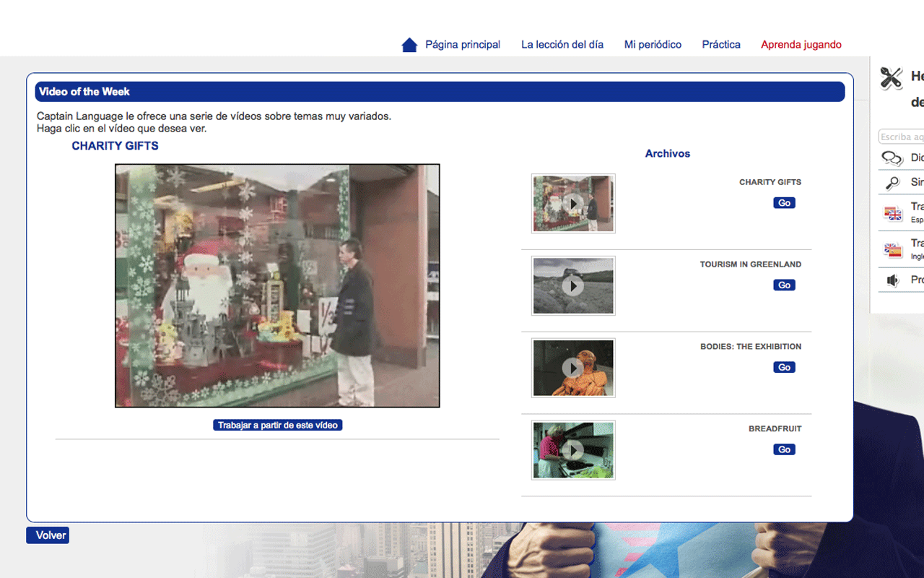Click the crossed tools icon in the sidebar
The width and height of the screenshot is (924, 578).
pyautogui.click(x=892, y=78)
